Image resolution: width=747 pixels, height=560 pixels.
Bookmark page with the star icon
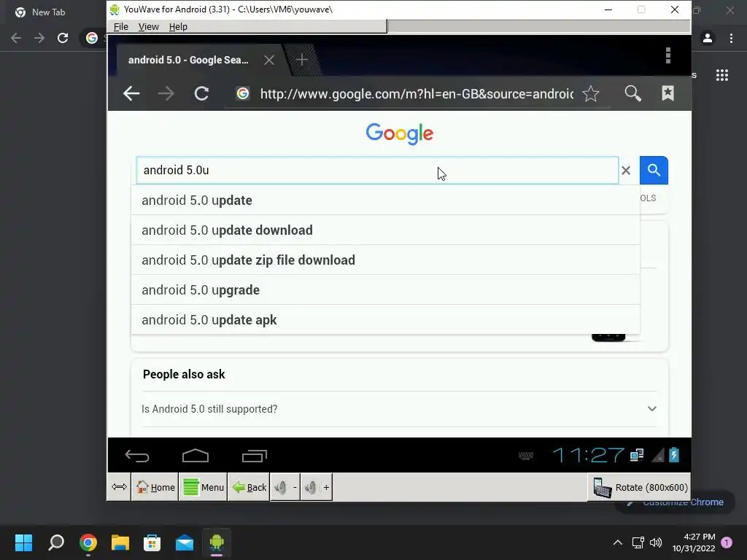tap(591, 93)
